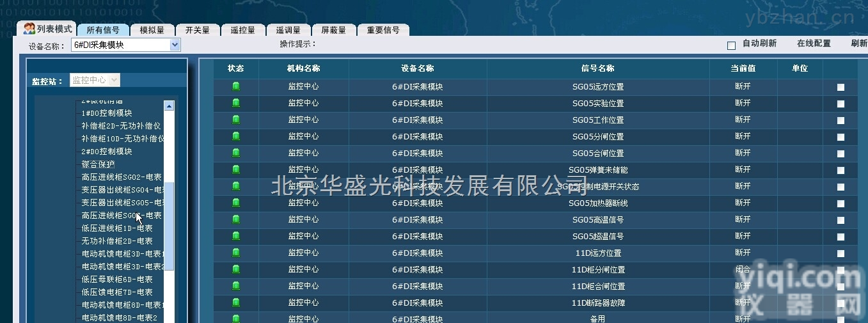
Task: Switch to the 开关量 tab
Action: pos(197,30)
